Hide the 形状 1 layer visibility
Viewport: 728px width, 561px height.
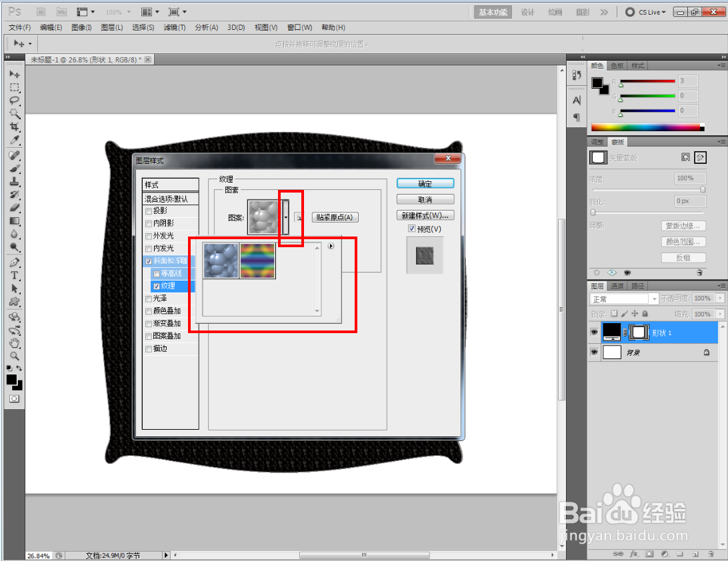coord(594,332)
